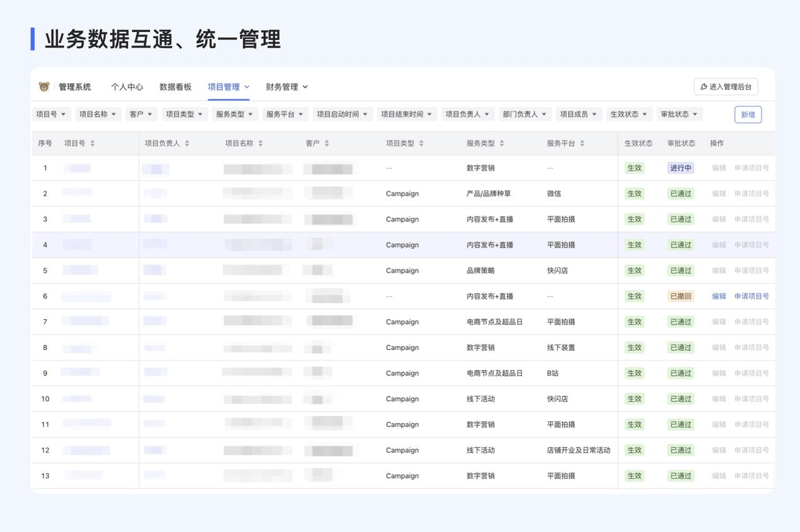This screenshot has width=800, height=532.
Task: Open 项目启动时间 filter dropdown
Action: pos(342,114)
